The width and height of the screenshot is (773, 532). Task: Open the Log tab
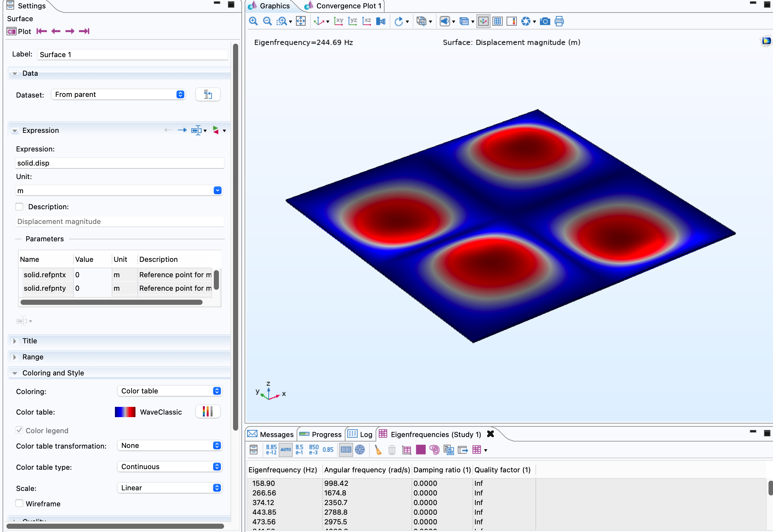point(360,434)
